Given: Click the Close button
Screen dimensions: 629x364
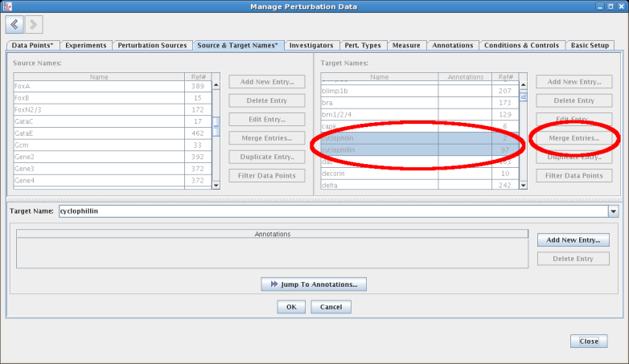Looking at the screenshot, I should [588, 342].
